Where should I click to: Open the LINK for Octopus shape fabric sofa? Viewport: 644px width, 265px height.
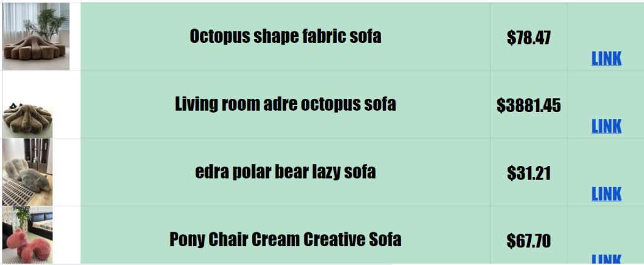(606, 59)
